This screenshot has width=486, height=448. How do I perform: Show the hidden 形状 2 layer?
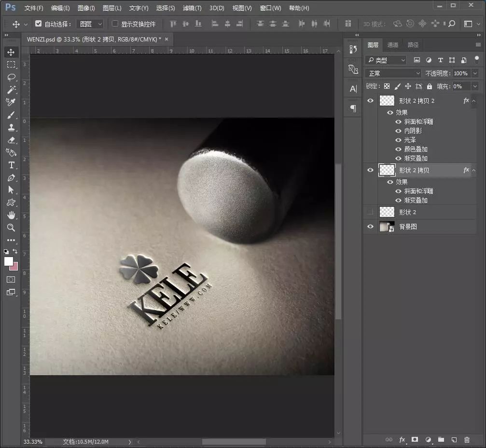click(x=370, y=212)
